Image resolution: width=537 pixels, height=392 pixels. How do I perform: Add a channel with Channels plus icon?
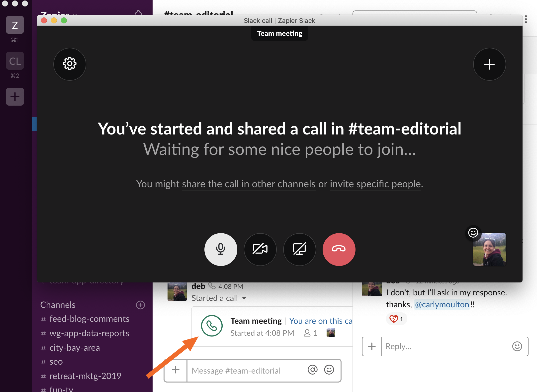[140, 305]
